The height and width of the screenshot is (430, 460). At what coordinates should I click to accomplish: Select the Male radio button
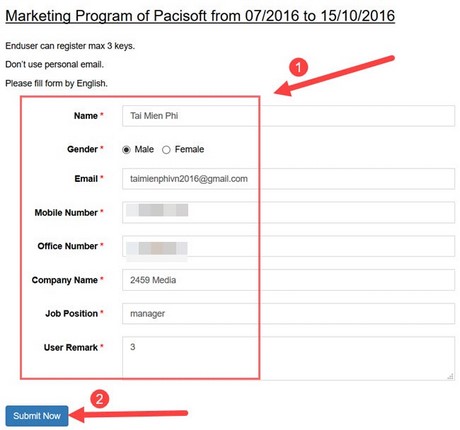126,150
